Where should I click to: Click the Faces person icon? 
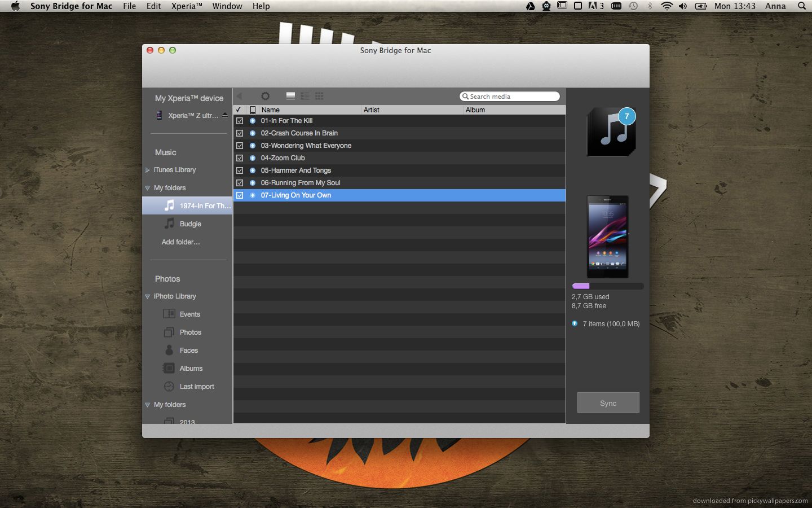click(x=169, y=350)
